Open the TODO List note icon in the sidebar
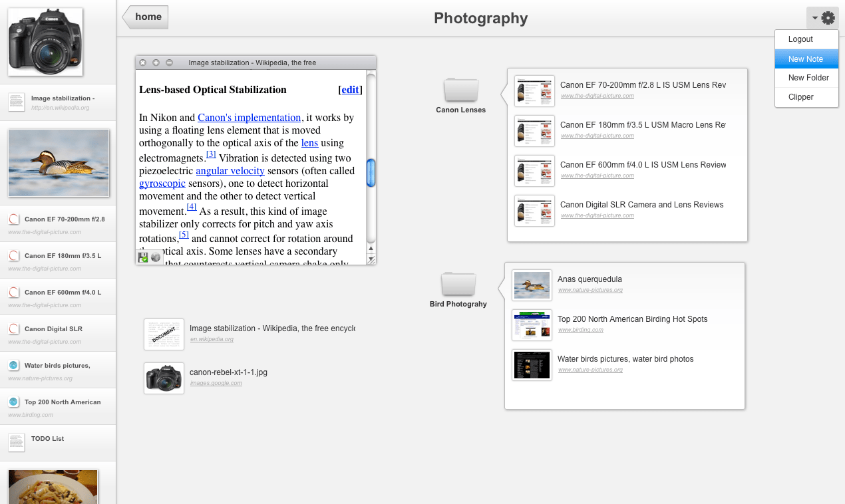The width and height of the screenshot is (845, 504). pos(17,442)
